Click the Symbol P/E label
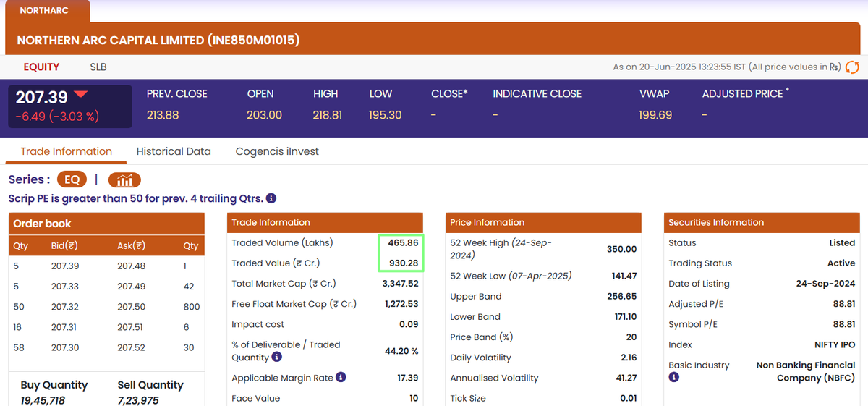Image resolution: width=868 pixels, height=406 pixels. (693, 324)
